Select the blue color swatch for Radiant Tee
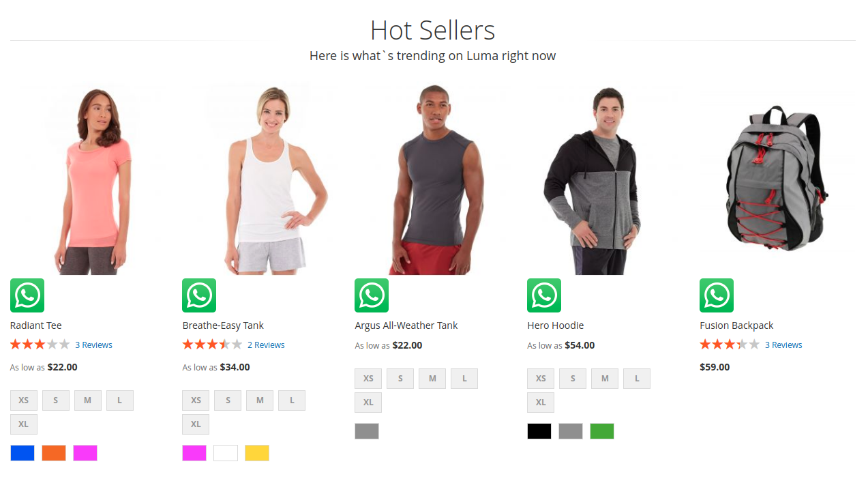This screenshot has height=481, width=868. click(x=23, y=453)
